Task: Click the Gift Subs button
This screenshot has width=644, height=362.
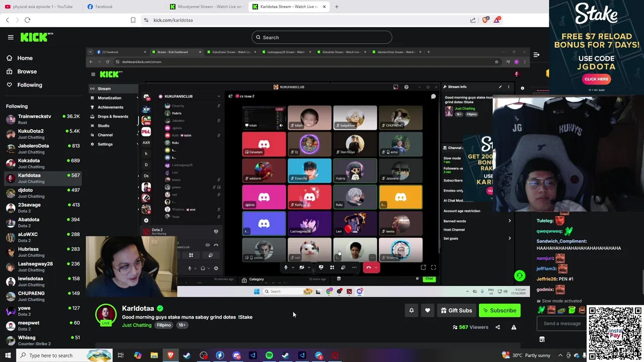Action: coord(456,311)
